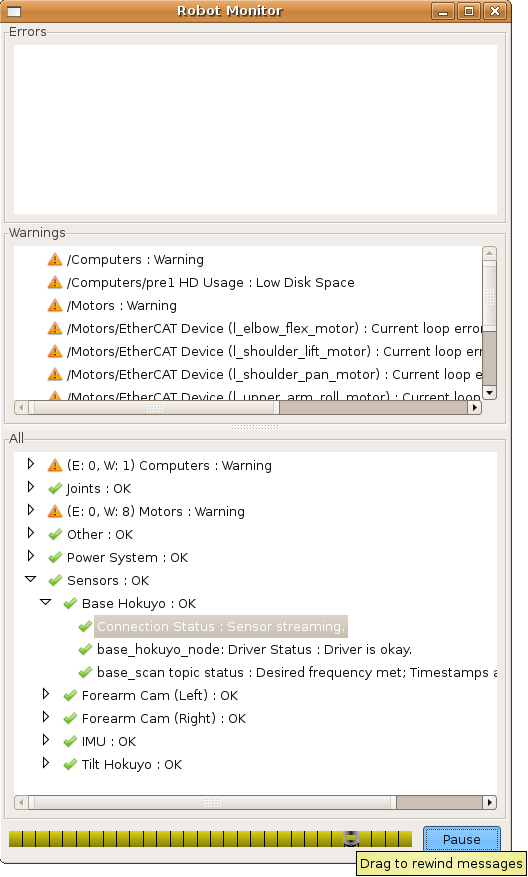Image resolution: width=528 pixels, height=877 pixels.
Task: Click green check icon beside Power System
Action: 55,558
